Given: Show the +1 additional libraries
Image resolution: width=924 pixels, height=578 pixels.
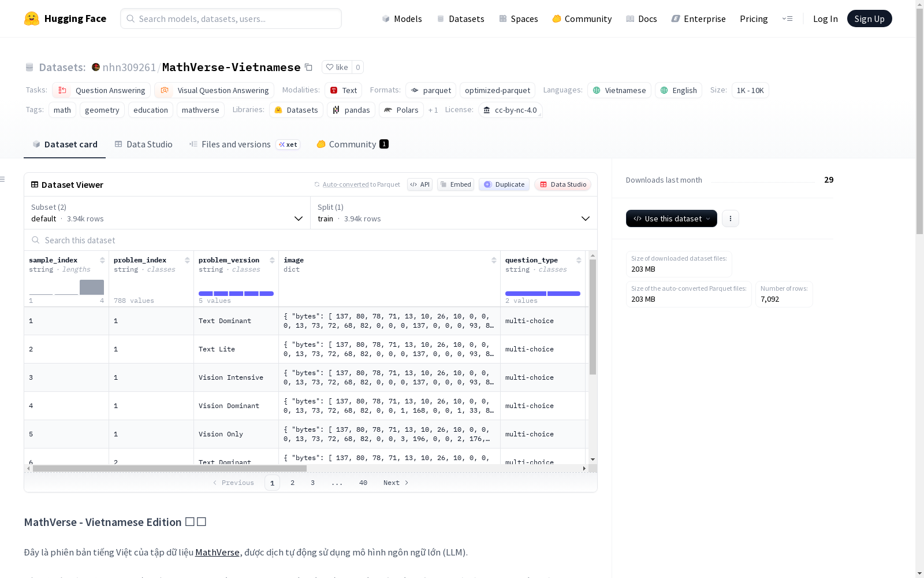Looking at the screenshot, I should 433,110.
